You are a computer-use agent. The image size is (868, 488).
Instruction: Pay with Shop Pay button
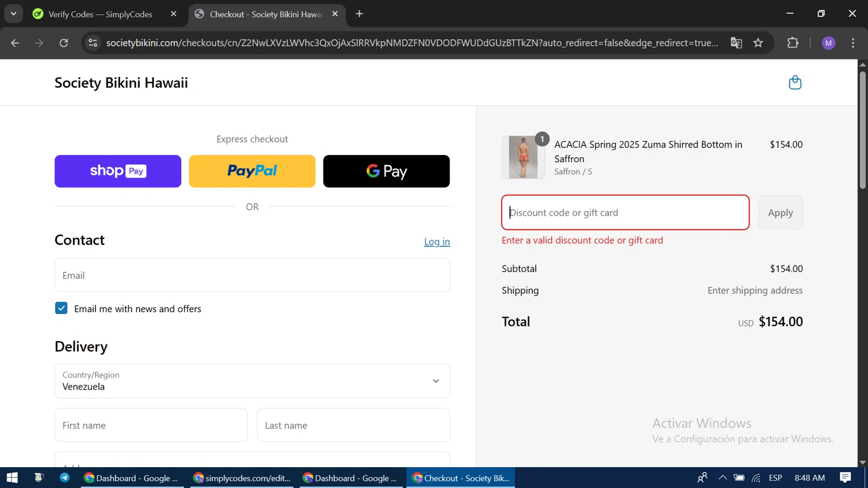click(118, 171)
